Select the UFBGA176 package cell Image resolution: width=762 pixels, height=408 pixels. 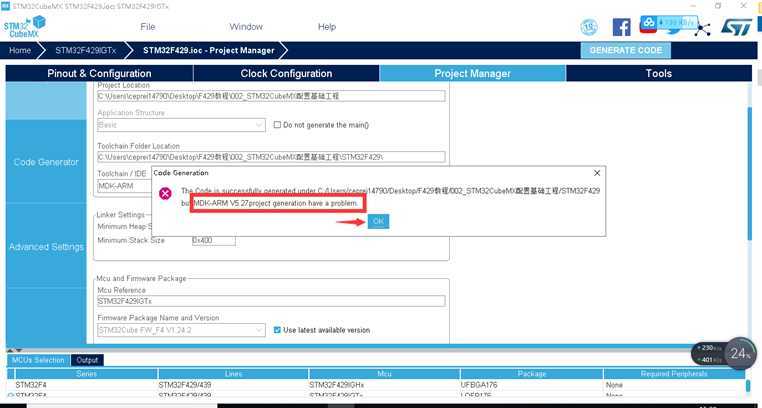pyautogui.click(x=532, y=385)
